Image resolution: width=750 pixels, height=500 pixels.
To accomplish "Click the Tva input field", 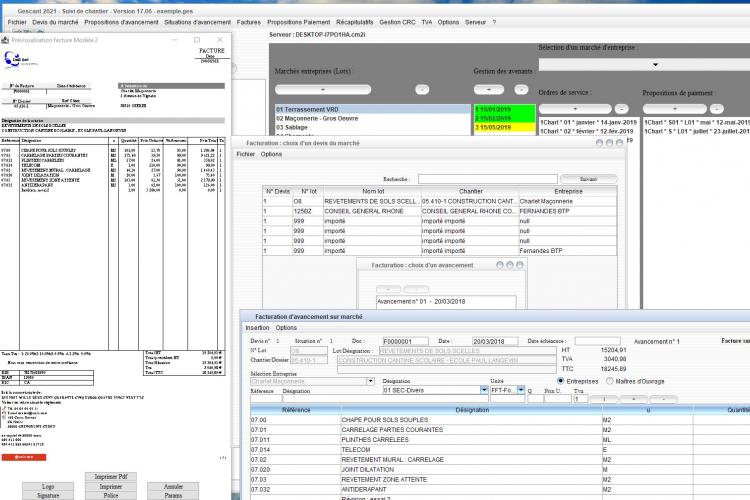I will click(x=581, y=399).
